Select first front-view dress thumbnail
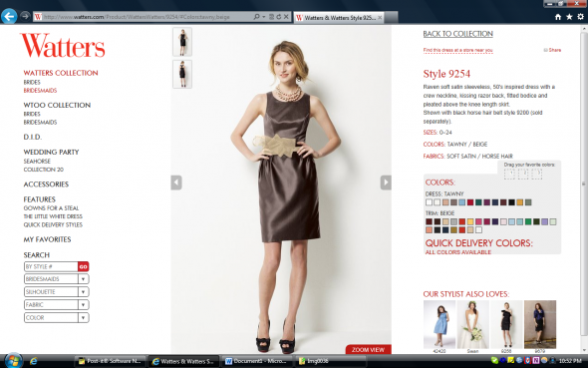The width and height of the screenshot is (588, 368). coord(182,42)
